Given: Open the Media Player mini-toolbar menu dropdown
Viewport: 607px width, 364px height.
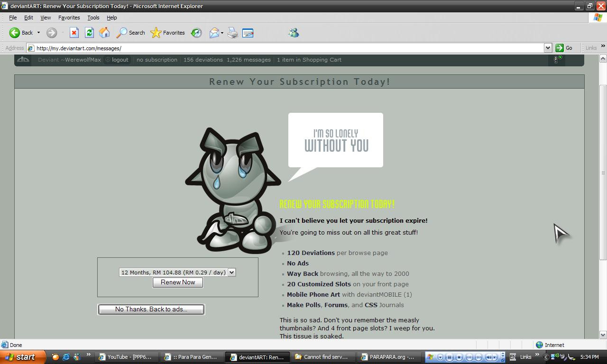Looking at the screenshot, I should click(441, 357).
